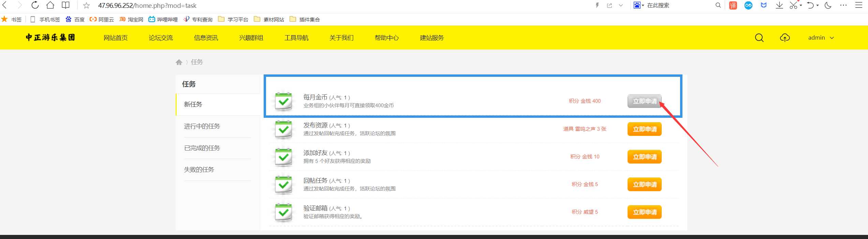Open 建站服务 in the nav bar
Image resolution: width=868 pixels, height=239 pixels.
pyautogui.click(x=432, y=38)
